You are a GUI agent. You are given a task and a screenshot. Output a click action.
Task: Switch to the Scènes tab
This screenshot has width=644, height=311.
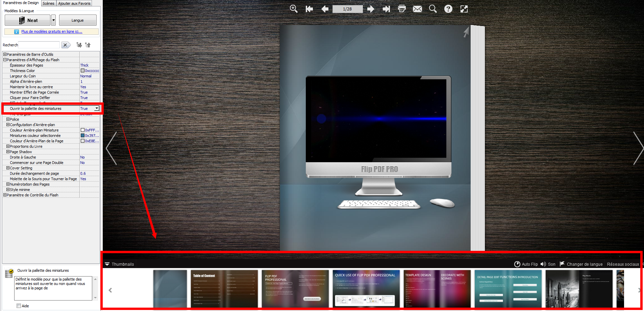[x=48, y=3]
